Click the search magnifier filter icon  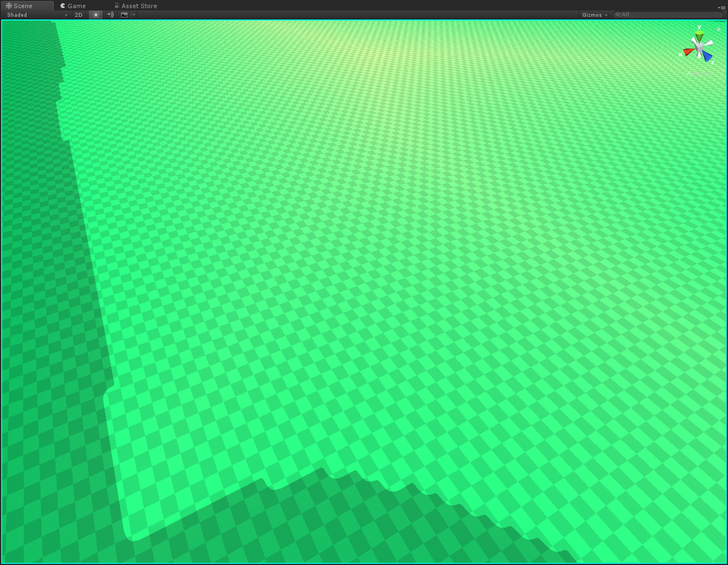(x=618, y=15)
